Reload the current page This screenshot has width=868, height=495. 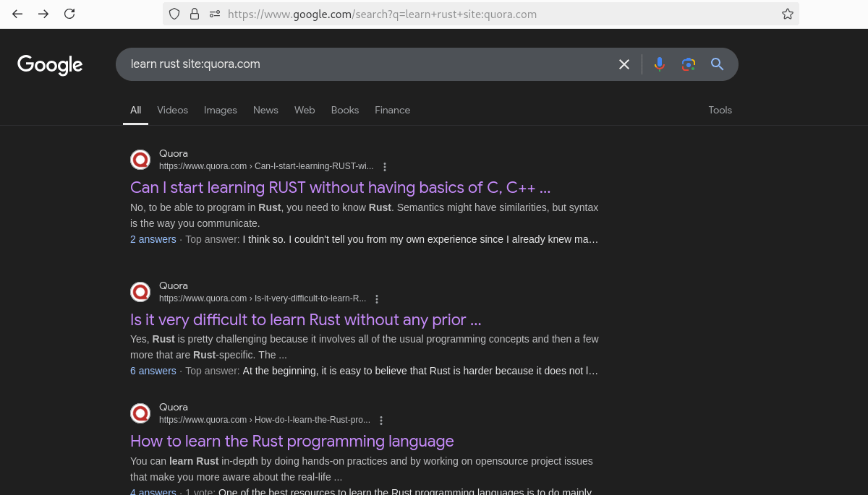tap(69, 14)
